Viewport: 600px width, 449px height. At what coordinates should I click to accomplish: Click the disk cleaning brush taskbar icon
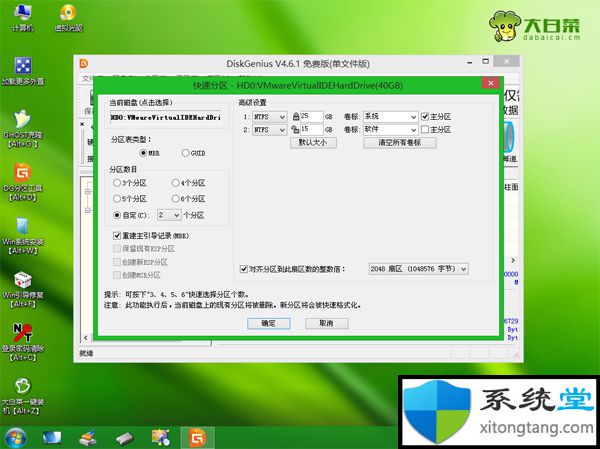coord(88,438)
